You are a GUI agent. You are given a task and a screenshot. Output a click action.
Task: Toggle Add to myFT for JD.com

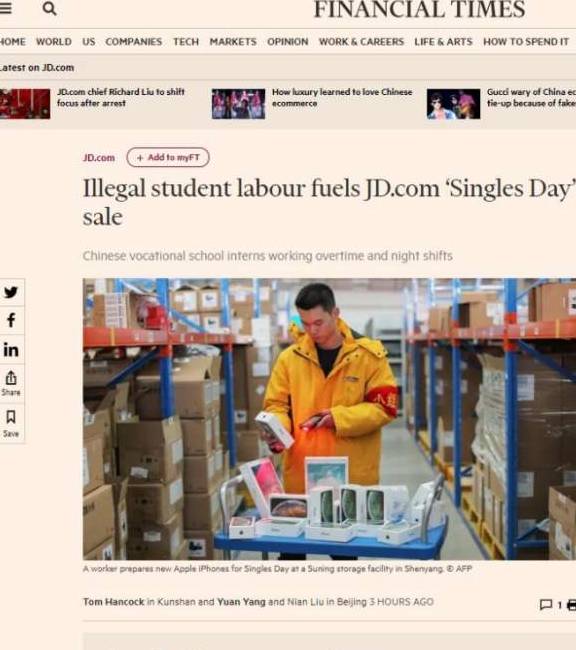point(168,158)
